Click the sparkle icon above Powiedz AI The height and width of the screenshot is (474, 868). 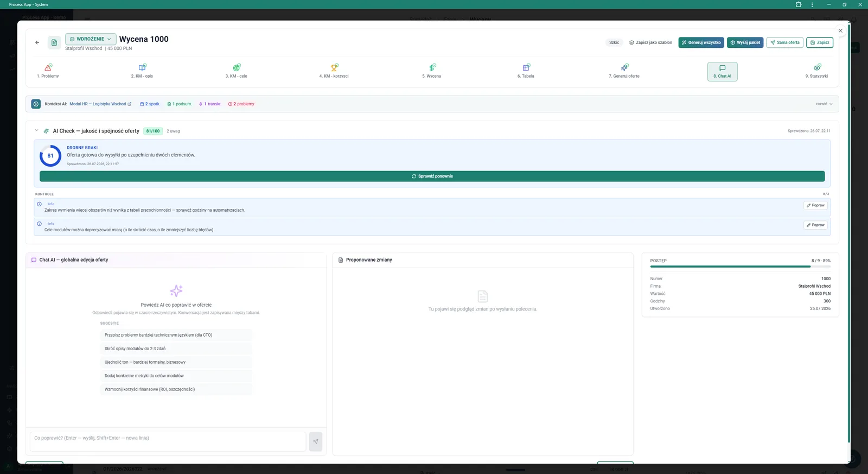point(176,290)
